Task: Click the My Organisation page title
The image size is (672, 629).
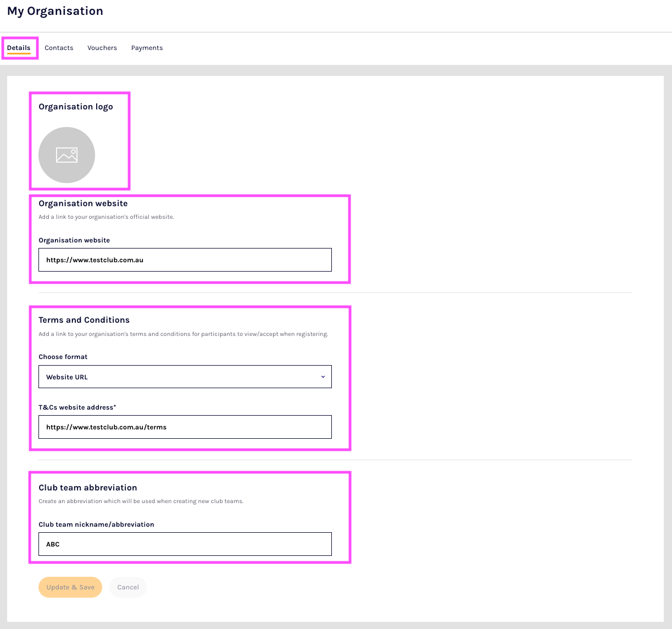Action: pyautogui.click(x=55, y=11)
